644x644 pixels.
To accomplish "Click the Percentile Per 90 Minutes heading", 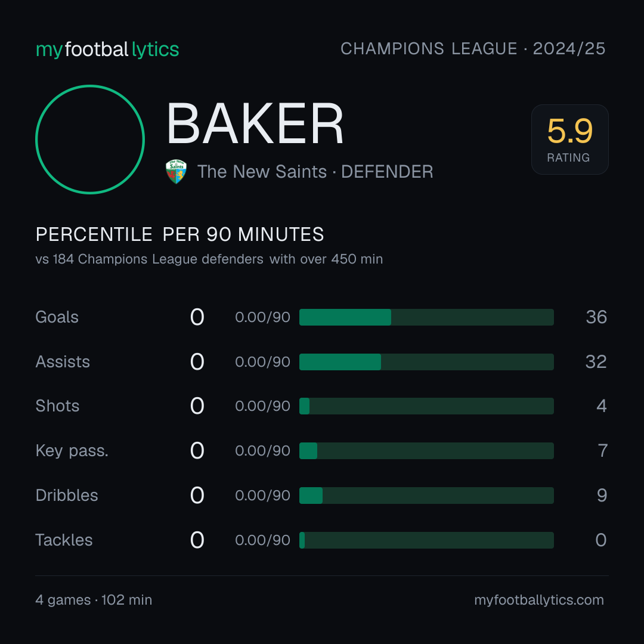I will click(180, 234).
